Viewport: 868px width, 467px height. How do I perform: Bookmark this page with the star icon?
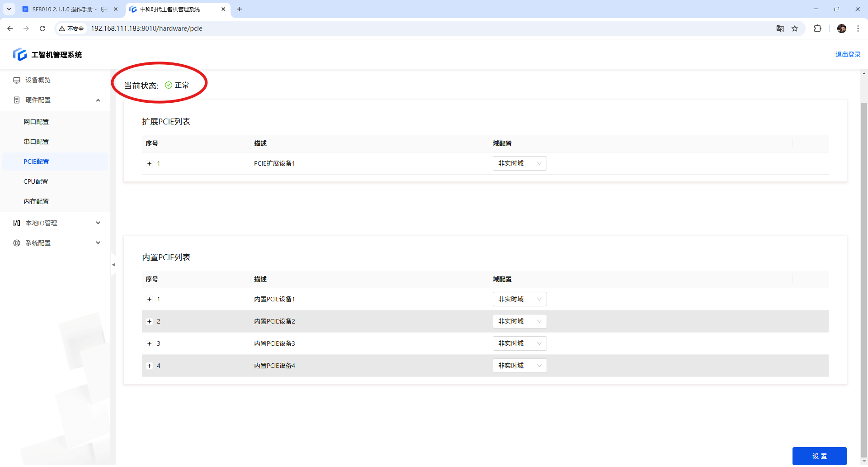point(795,29)
